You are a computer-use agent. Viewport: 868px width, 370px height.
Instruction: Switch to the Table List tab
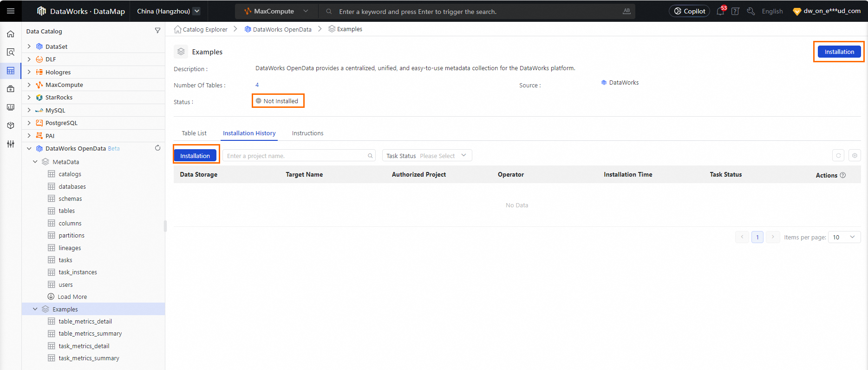[x=194, y=133]
